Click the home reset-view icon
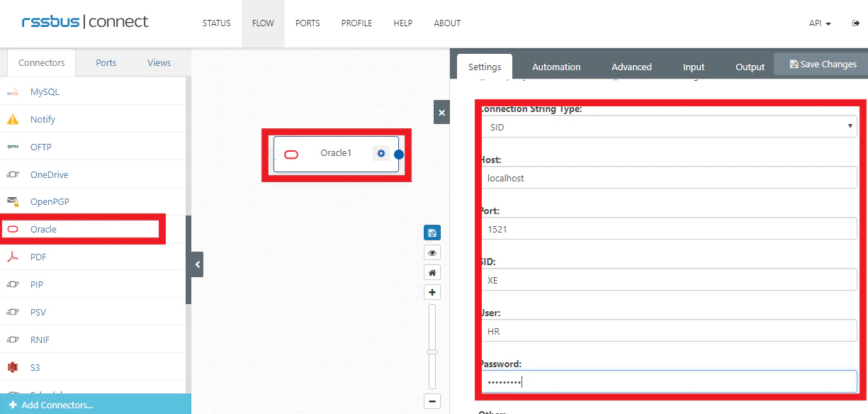 tap(432, 272)
